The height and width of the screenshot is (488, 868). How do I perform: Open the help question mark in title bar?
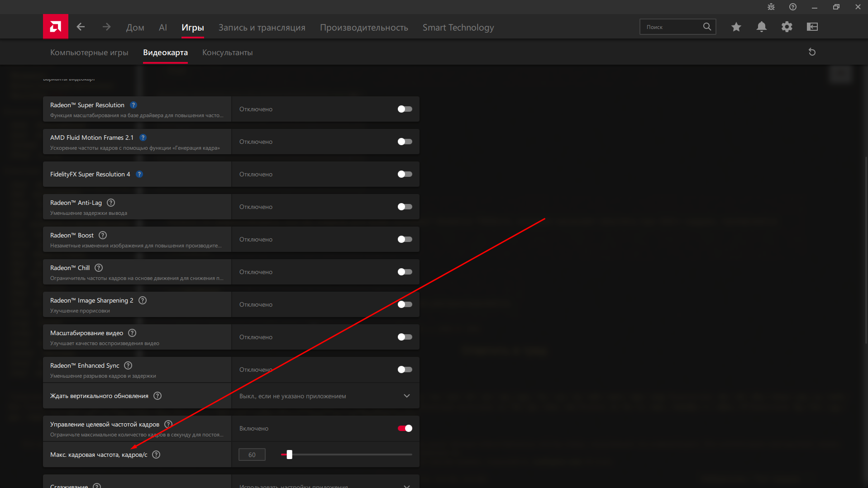[793, 7]
